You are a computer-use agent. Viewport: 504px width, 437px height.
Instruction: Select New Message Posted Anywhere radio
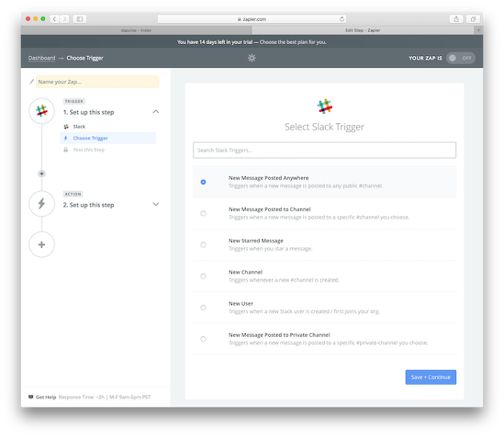(203, 182)
